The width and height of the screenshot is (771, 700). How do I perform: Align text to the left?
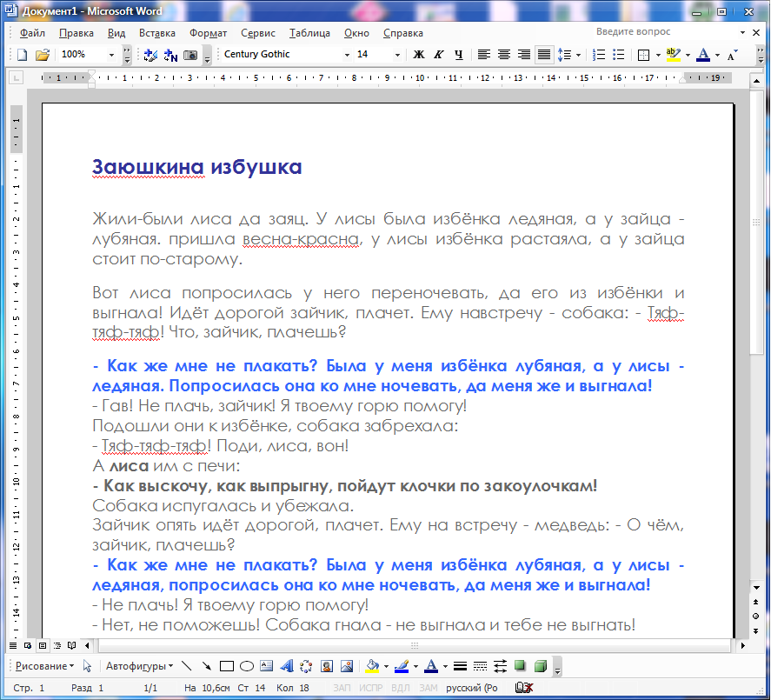(484, 55)
